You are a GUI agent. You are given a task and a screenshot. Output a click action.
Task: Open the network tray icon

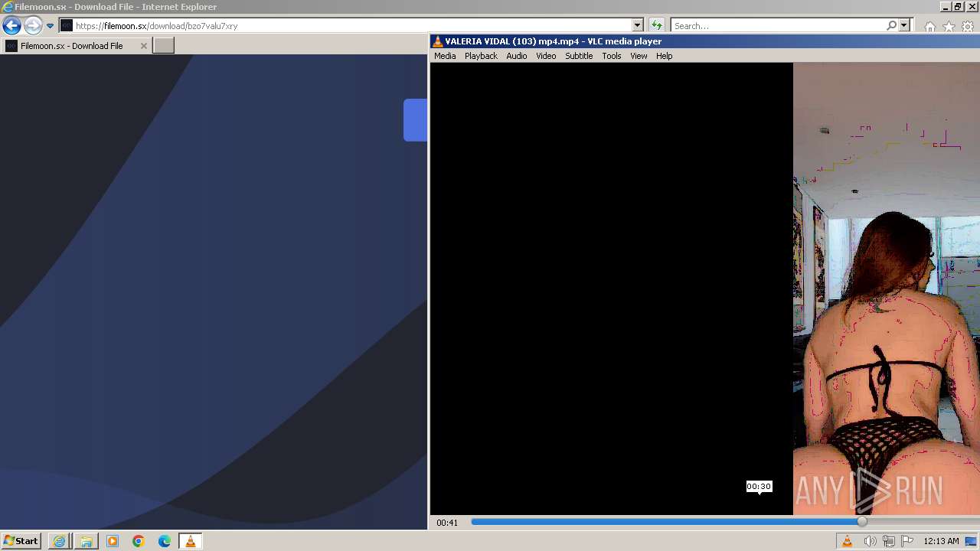(x=888, y=541)
